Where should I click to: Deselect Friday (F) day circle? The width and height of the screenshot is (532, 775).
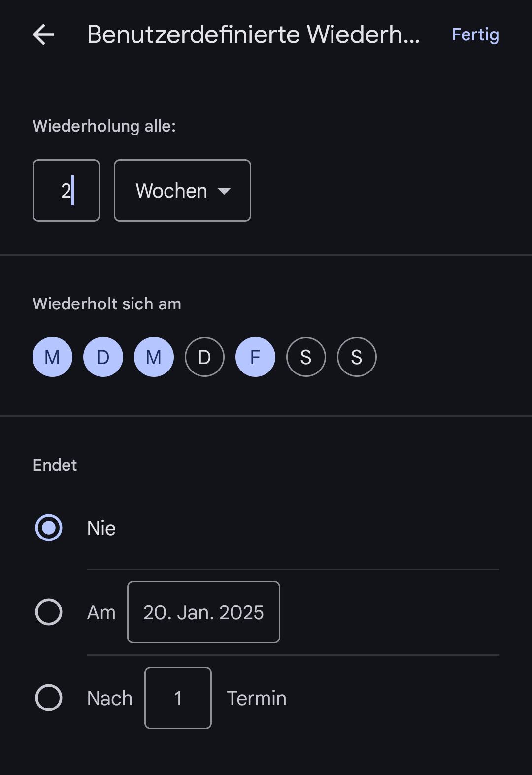(255, 357)
